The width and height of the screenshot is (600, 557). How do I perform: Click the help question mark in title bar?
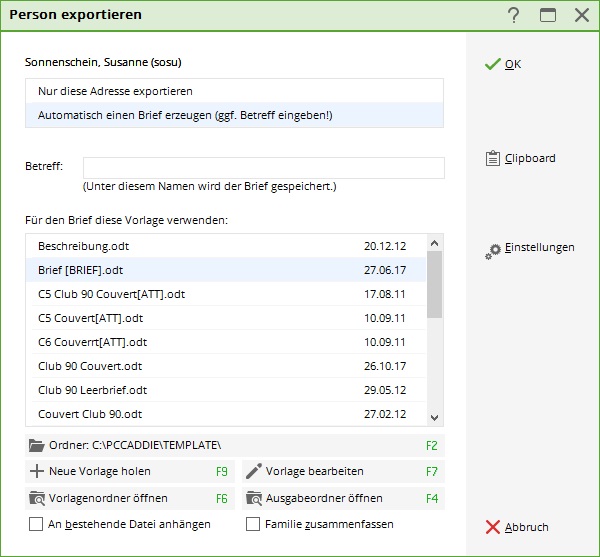point(514,15)
